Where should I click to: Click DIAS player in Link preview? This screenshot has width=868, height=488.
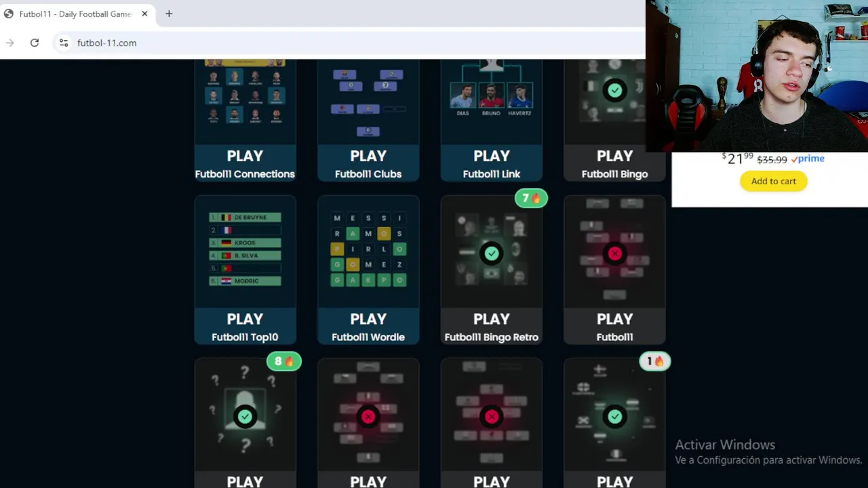(463, 99)
